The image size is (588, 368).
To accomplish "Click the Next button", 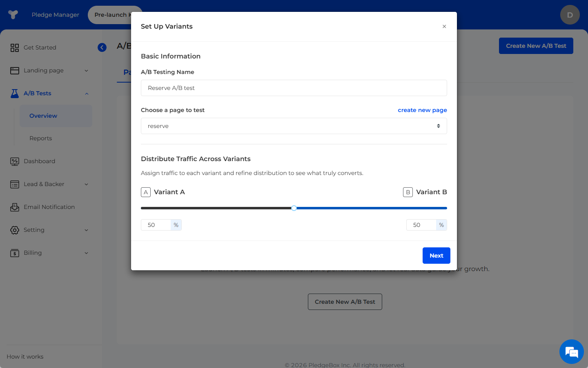I will coord(436,256).
